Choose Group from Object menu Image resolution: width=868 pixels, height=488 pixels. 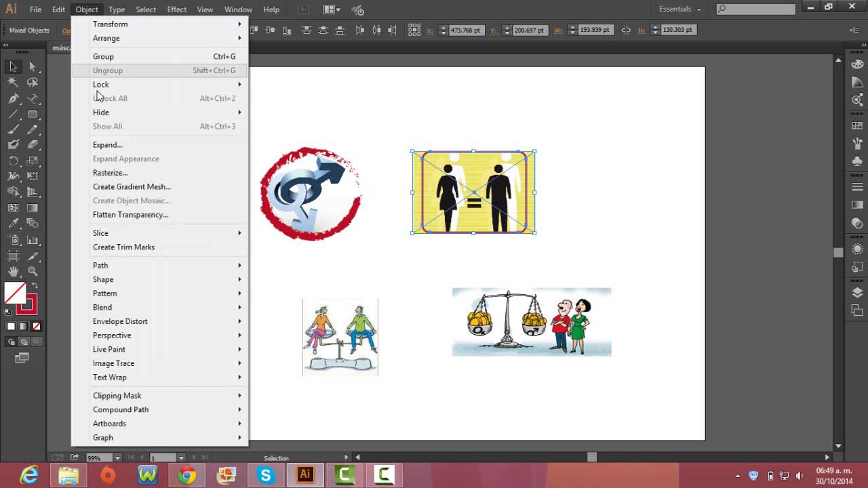160,56
